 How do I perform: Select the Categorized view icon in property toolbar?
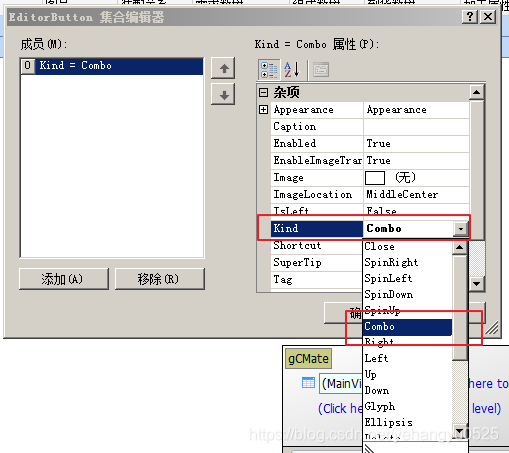269,70
